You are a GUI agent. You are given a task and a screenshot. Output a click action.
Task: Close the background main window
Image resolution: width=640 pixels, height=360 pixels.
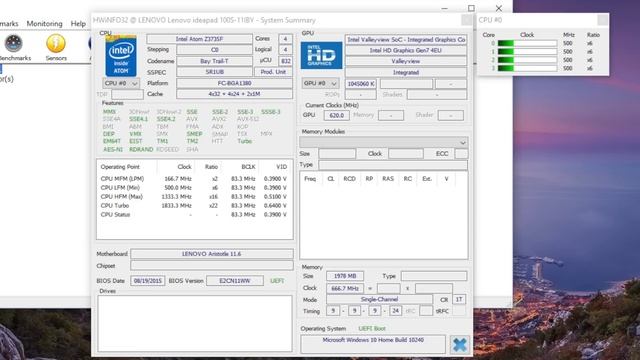pos(499,8)
